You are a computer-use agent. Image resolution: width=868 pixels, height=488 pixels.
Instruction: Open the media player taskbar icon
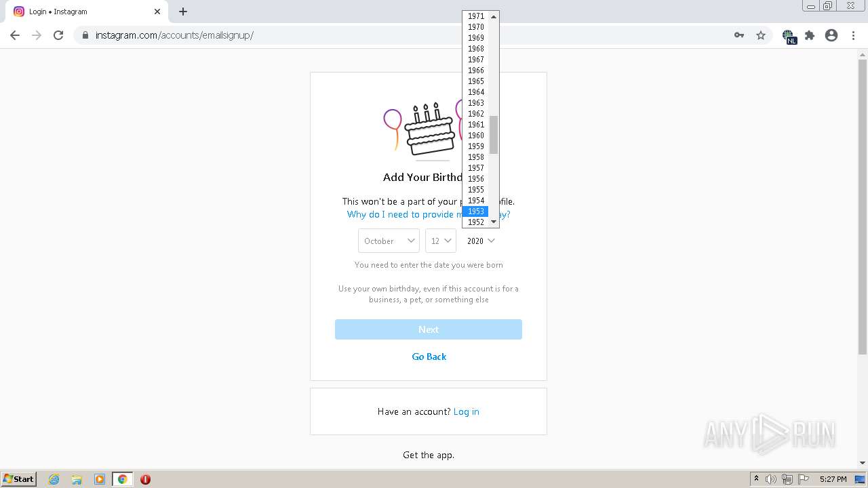[100, 479]
